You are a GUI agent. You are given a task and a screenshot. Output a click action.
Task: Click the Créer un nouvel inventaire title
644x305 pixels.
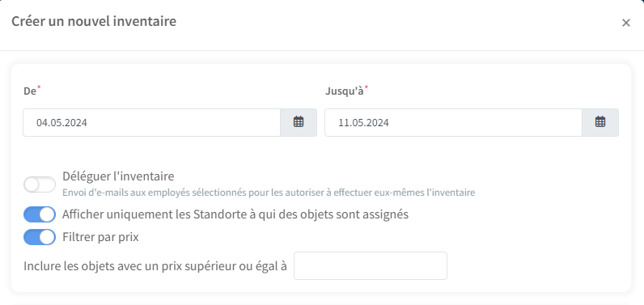(x=94, y=21)
